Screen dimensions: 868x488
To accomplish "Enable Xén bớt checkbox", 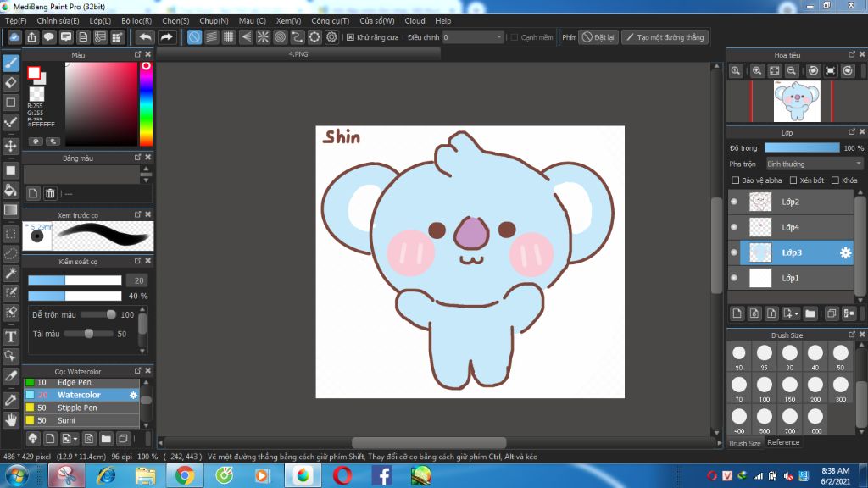I will point(793,180).
